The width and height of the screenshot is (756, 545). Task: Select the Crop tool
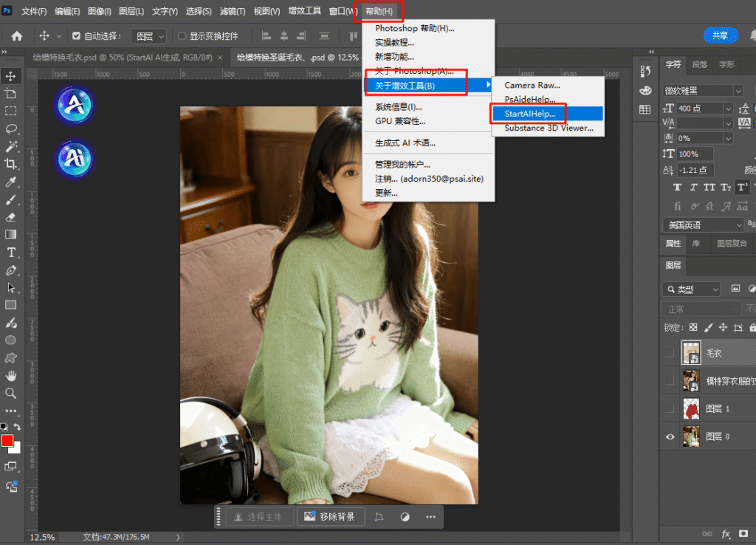(x=11, y=164)
